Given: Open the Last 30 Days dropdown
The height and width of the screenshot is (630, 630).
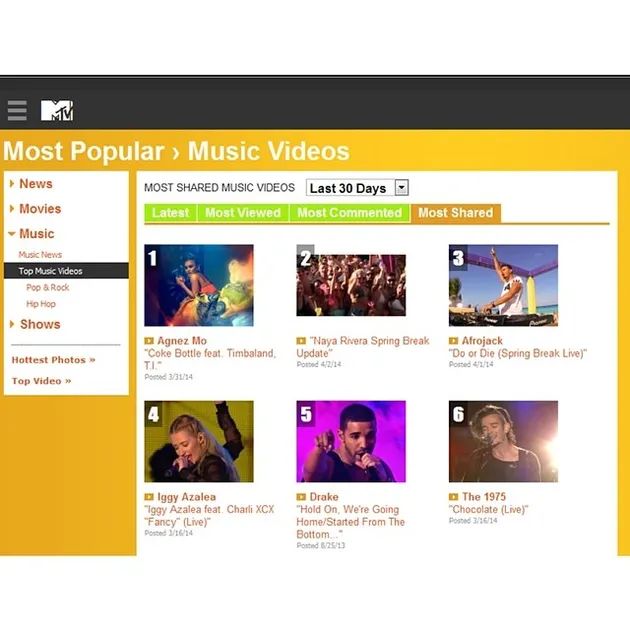Looking at the screenshot, I should 357,188.
